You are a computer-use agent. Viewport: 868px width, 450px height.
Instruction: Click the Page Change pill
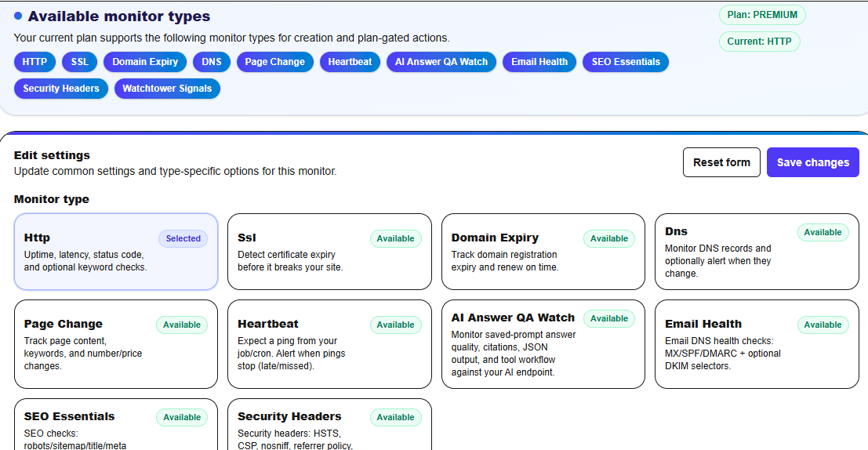point(275,62)
